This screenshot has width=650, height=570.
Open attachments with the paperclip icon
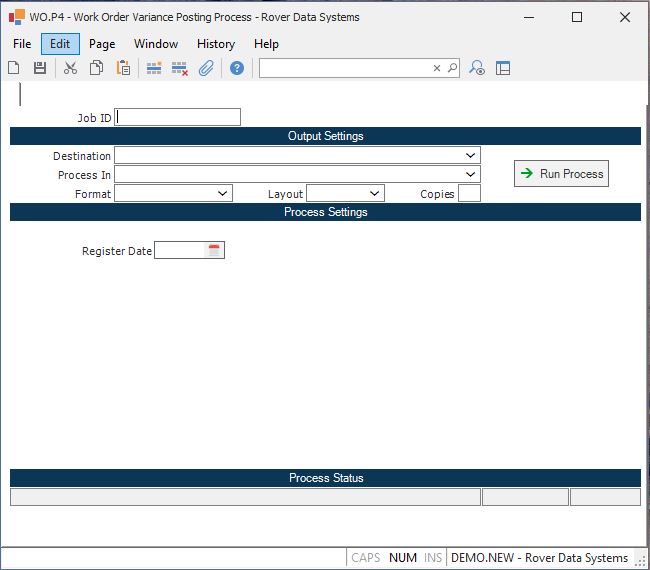point(206,68)
